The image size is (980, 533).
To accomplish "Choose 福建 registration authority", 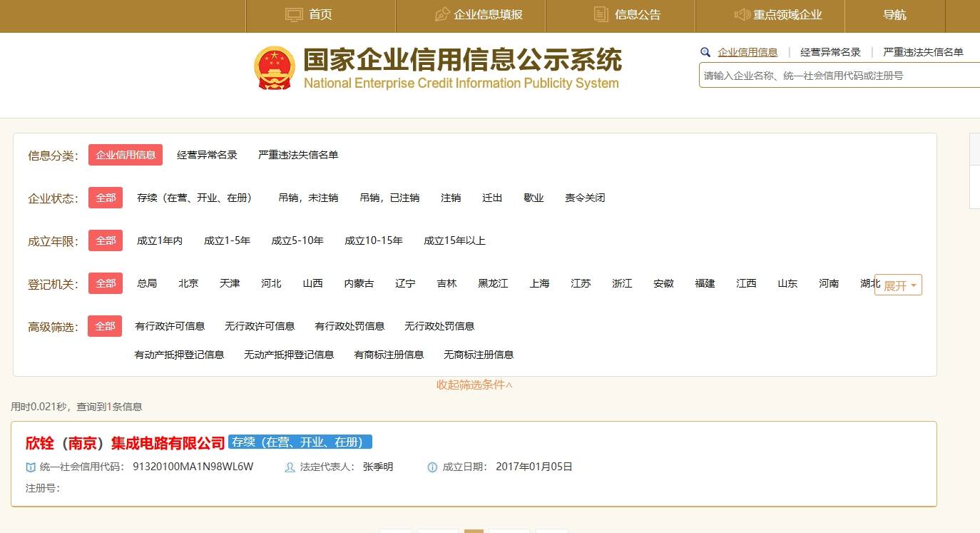I will click(x=705, y=283).
